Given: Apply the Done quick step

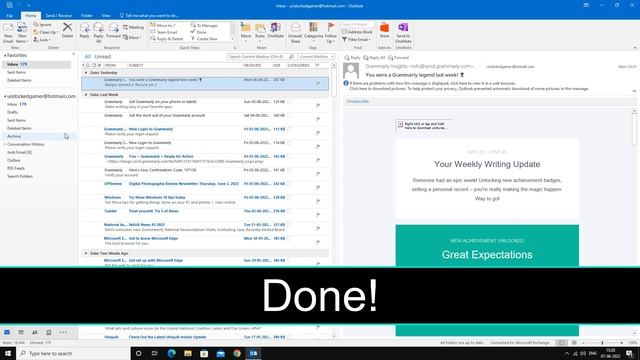Looking at the screenshot, I should [x=199, y=32].
